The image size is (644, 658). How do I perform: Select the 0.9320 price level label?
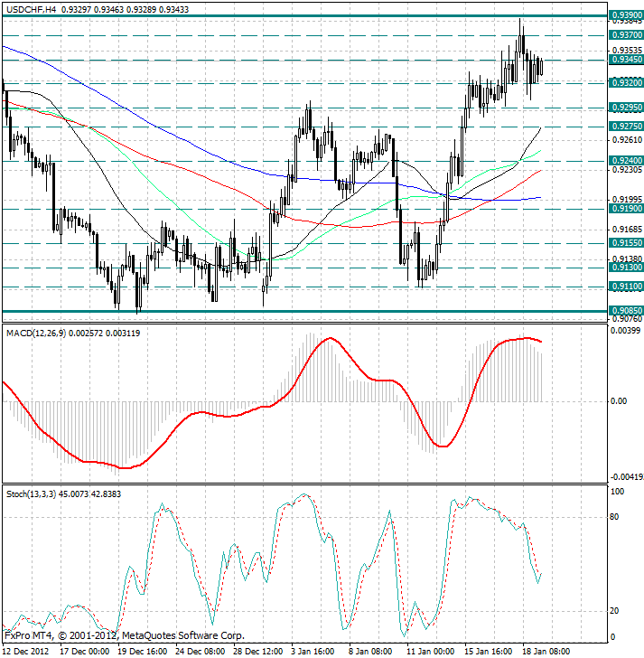point(626,82)
